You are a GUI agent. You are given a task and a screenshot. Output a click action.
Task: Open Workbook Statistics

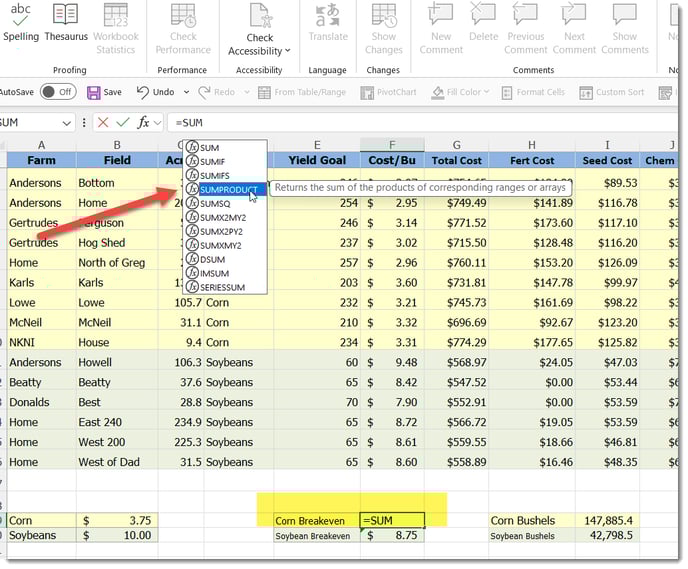[x=116, y=29]
